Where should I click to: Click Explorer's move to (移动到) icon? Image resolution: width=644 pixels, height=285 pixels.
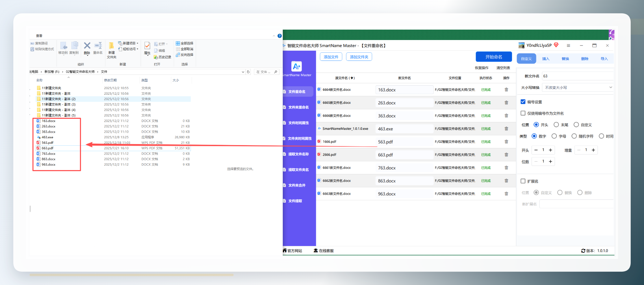tap(63, 46)
